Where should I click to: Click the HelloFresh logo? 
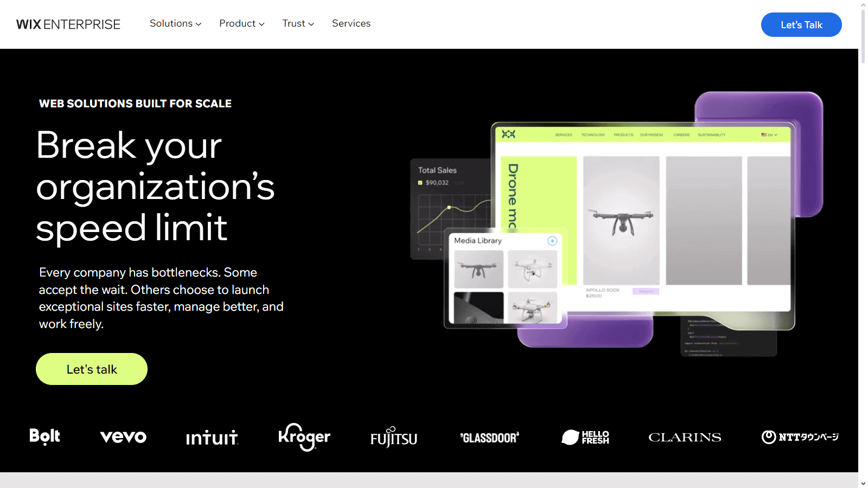click(x=585, y=437)
